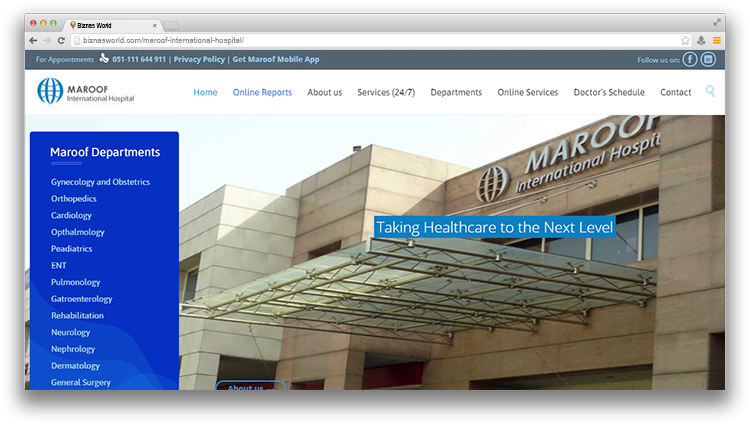
Task: Open the Privacy Policy link
Action: click(199, 60)
